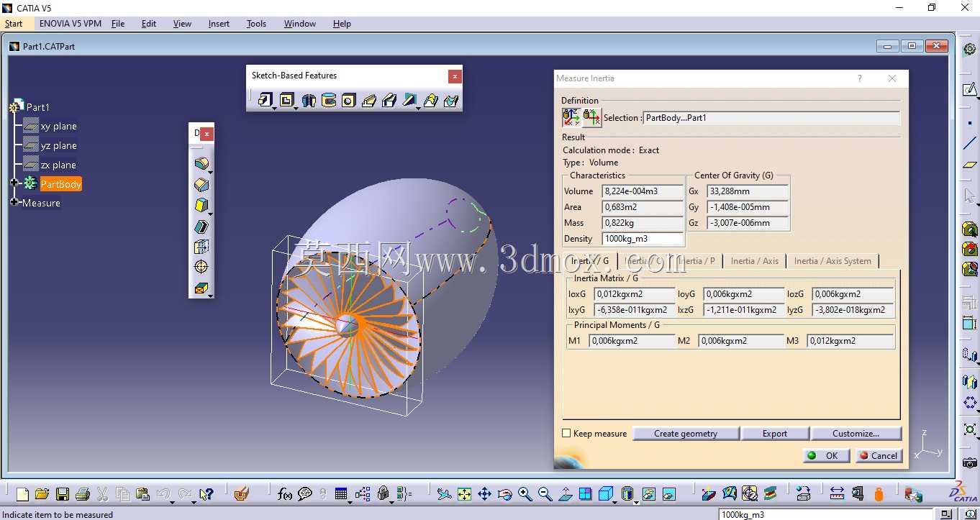Click the Export button
Screen dimensions: 980x520
775,434
